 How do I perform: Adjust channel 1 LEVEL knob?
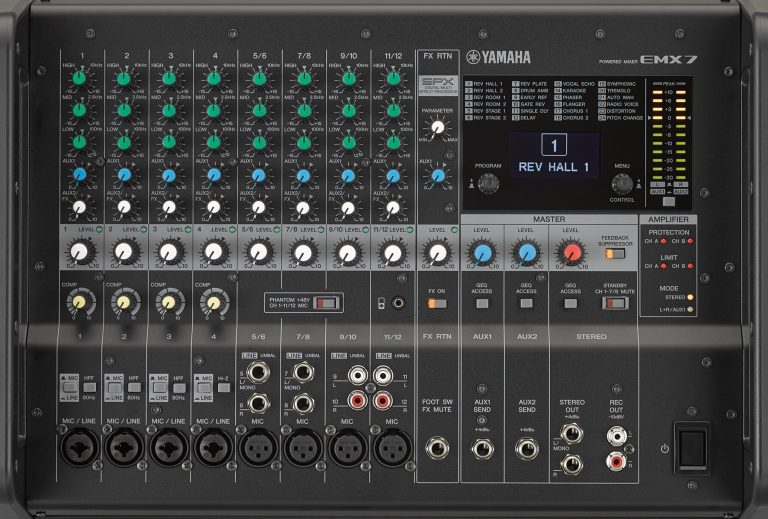pyautogui.click(x=79, y=252)
